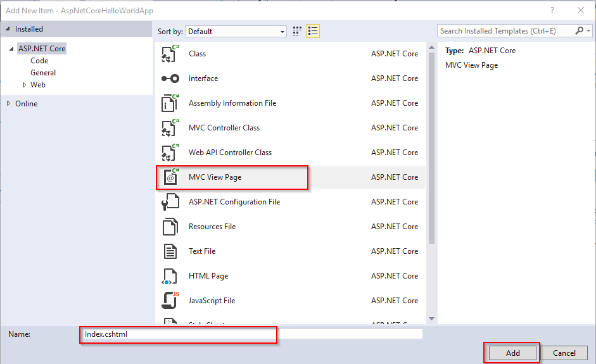Close the Add New Item dialog
This screenshot has height=364, width=596.
(580, 10)
